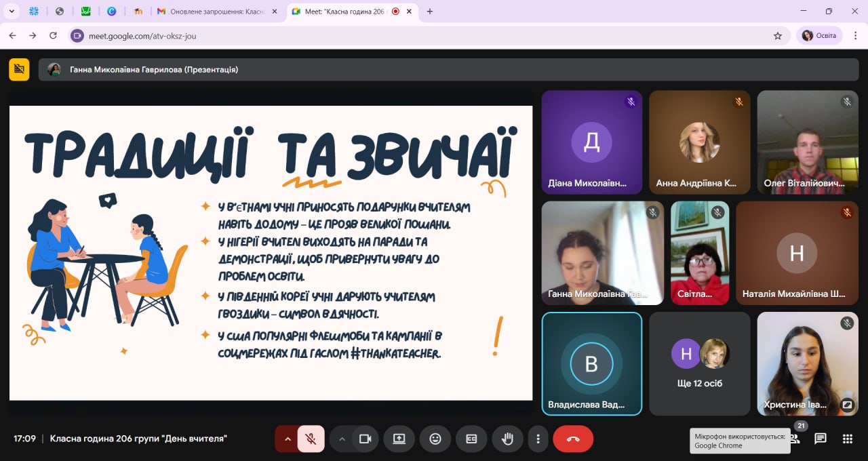Expand audio settings arrow beside the microphone
This screenshot has width=868, height=461.
288,439
